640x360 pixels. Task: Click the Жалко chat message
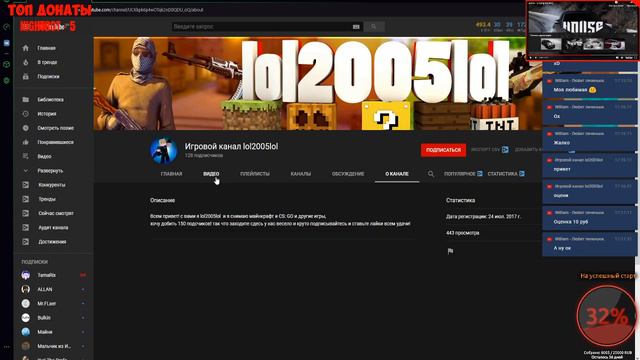click(590, 139)
